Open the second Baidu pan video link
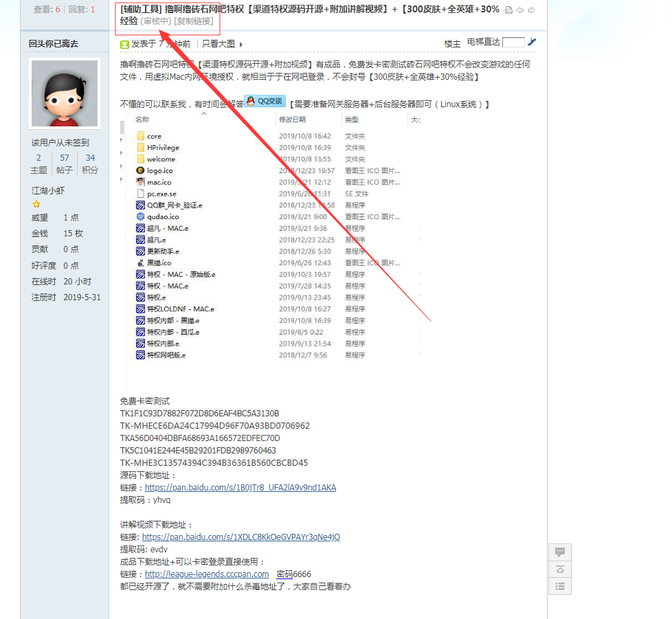 coord(241,537)
